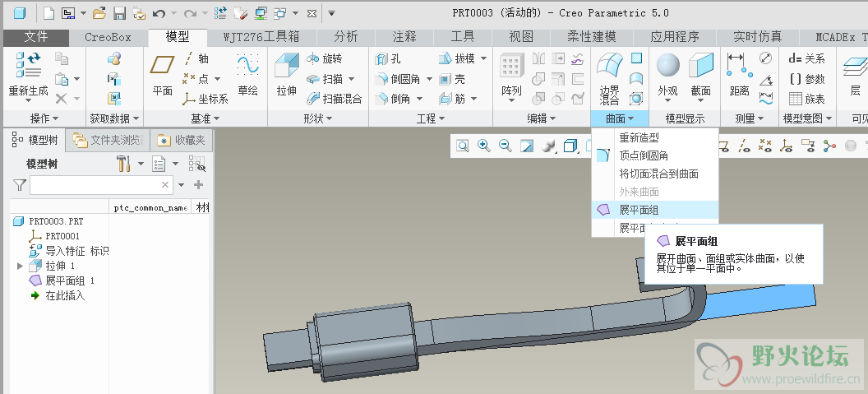This screenshot has width=868, height=394.
Task: Switch to the CreoBox tab
Action: tap(108, 38)
